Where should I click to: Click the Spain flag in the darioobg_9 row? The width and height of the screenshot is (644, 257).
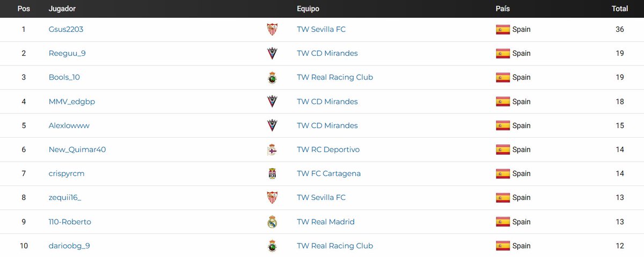503,246
